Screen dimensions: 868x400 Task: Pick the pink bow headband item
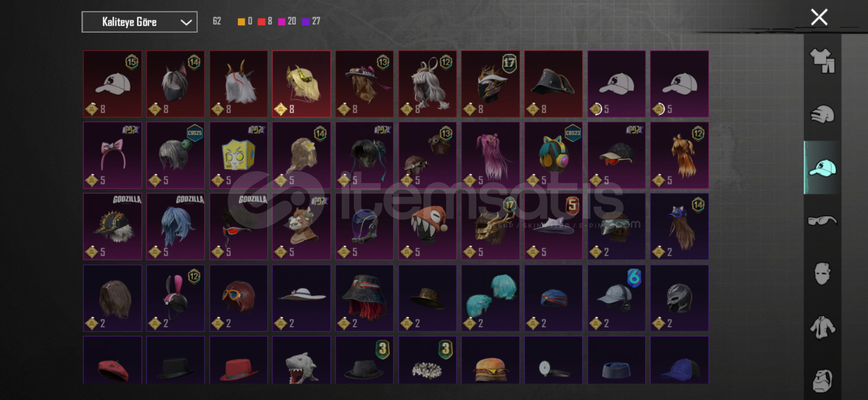[112, 155]
